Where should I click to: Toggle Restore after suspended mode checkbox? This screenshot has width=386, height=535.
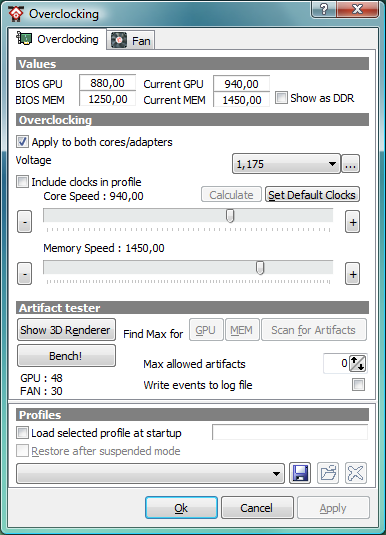click(x=22, y=451)
